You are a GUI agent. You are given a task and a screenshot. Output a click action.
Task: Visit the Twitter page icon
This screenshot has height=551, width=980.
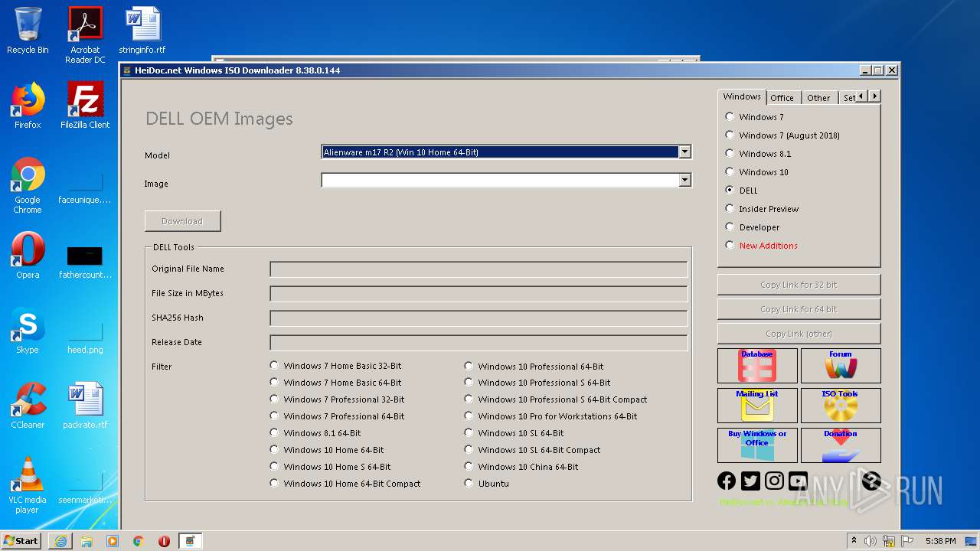750,481
